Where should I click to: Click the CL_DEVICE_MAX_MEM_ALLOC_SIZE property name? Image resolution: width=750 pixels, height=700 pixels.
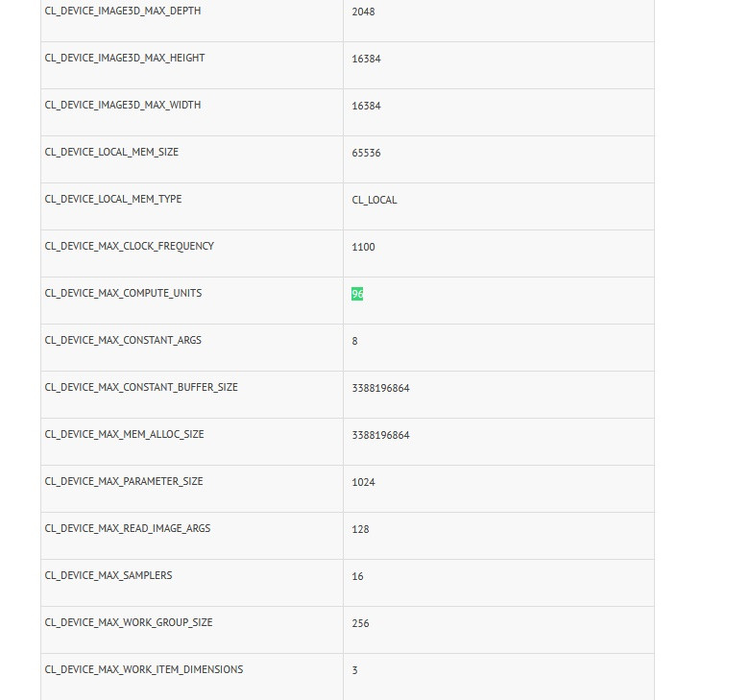pyautogui.click(x=125, y=434)
